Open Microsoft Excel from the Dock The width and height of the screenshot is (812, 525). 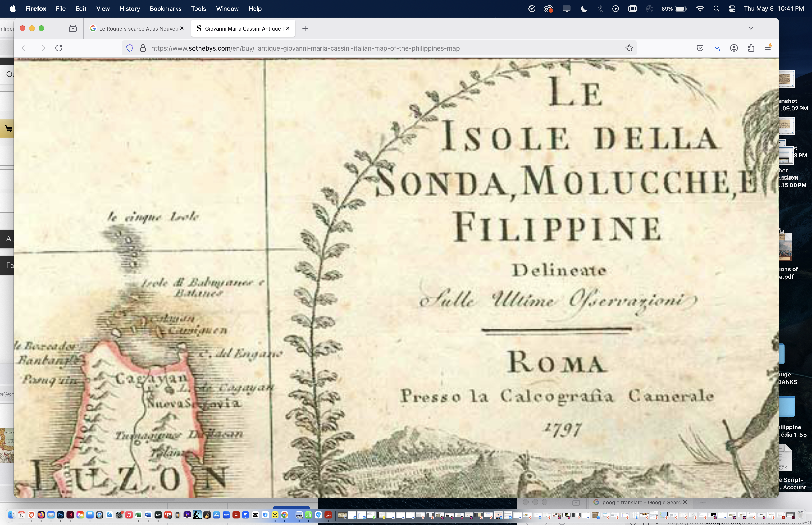pos(138,515)
